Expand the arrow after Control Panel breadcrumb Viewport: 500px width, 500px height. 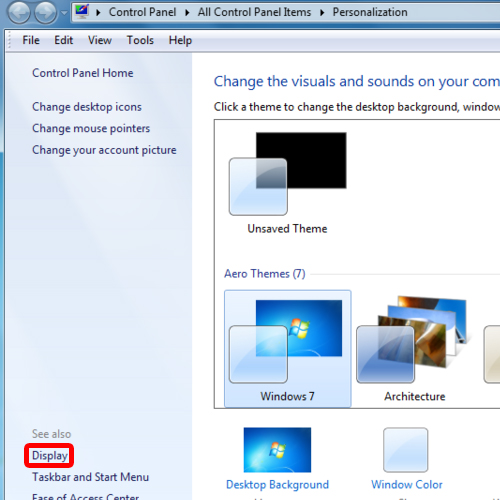187,13
